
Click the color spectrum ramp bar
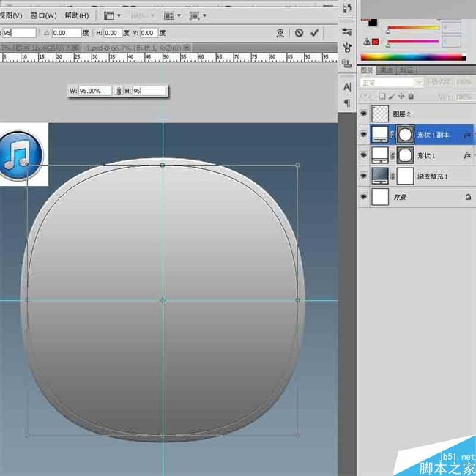[x=413, y=57]
